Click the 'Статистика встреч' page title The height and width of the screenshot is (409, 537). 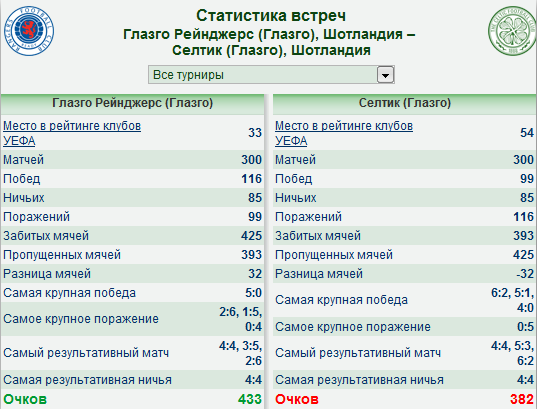coord(271,16)
